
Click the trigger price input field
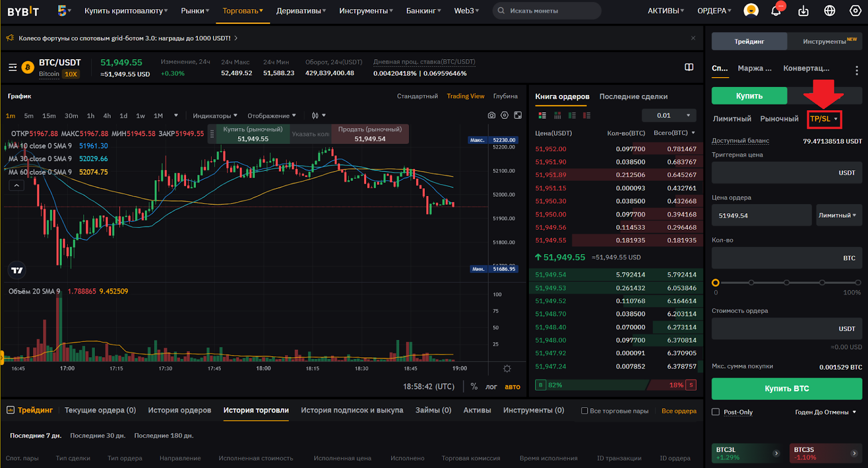787,173
